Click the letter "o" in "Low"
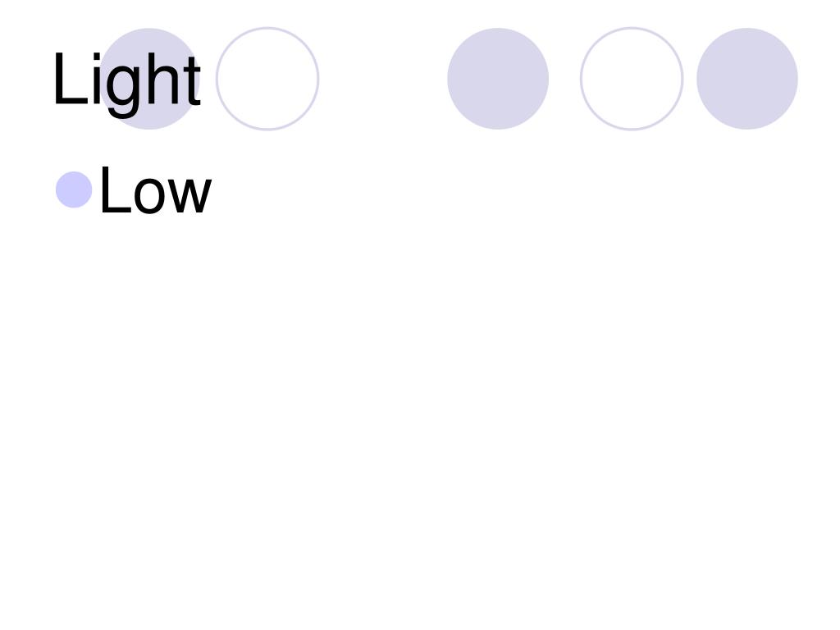The width and height of the screenshot is (840, 630). pyautogui.click(x=153, y=197)
